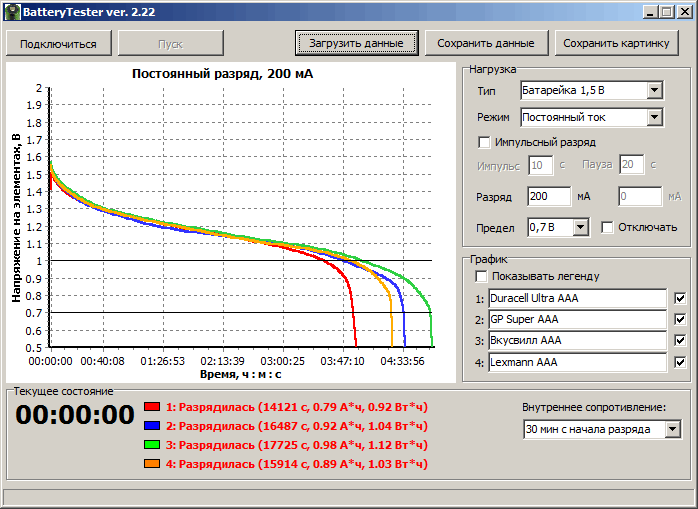Viewport: 698px width, 509px height.
Task: Uncheck the Duracell Ultra AAA graph checkbox
Action: click(x=681, y=298)
